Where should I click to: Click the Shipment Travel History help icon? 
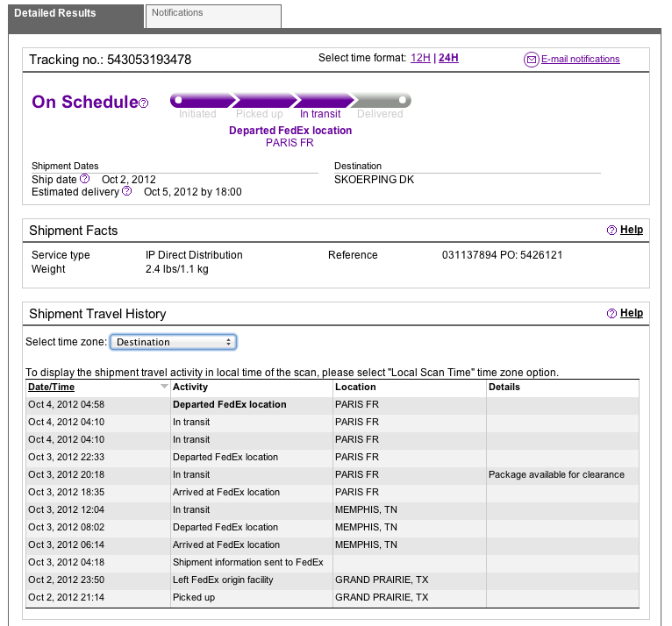point(611,314)
